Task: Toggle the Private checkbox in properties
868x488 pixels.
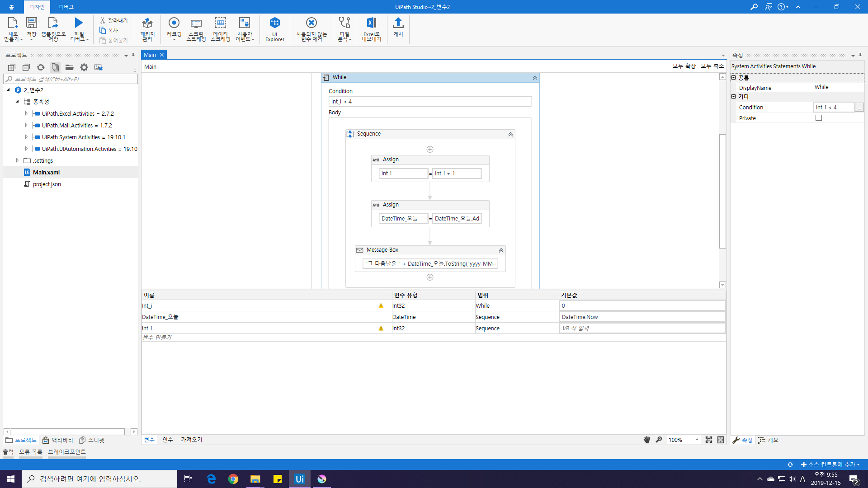Action: tap(818, 118)
